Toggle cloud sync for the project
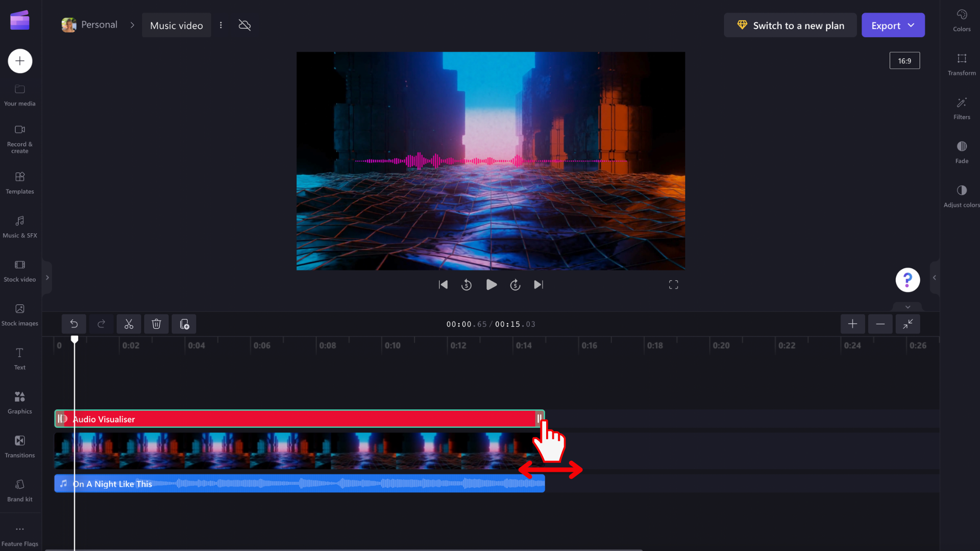 tap(244, 25)
